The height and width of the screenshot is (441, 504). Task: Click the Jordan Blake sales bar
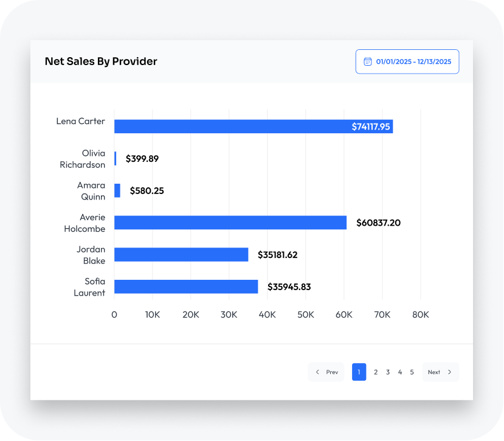pyautogui.click(x=181, y=254)
